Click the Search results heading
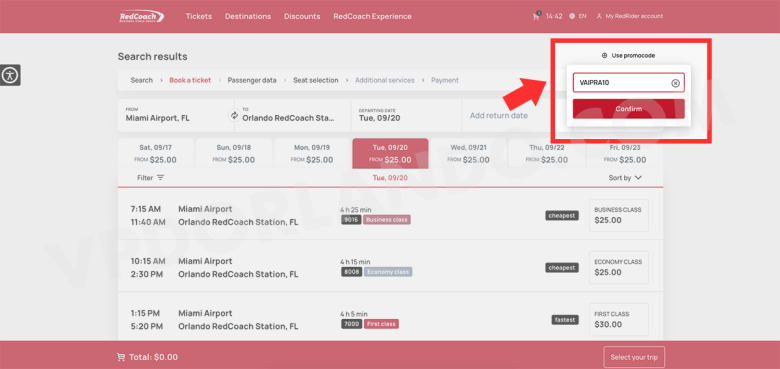 (153, 56)
